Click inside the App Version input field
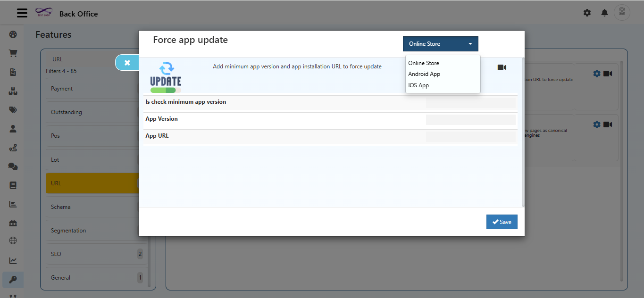The height and width of the screenshot is (298, 644). (470, 119)
